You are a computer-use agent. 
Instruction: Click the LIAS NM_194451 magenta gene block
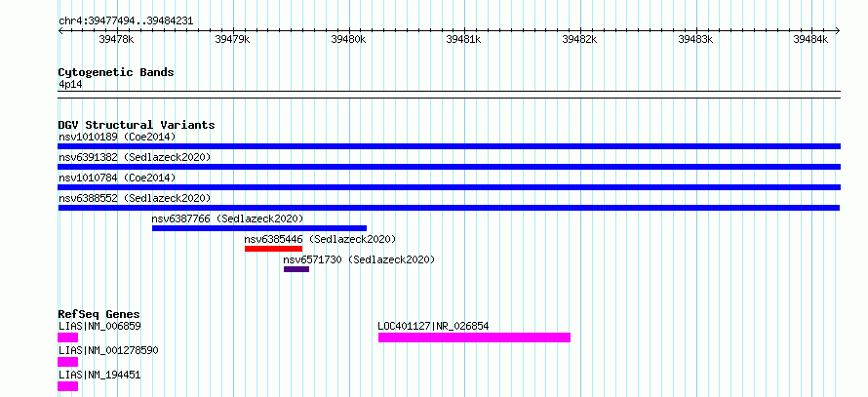67,386
